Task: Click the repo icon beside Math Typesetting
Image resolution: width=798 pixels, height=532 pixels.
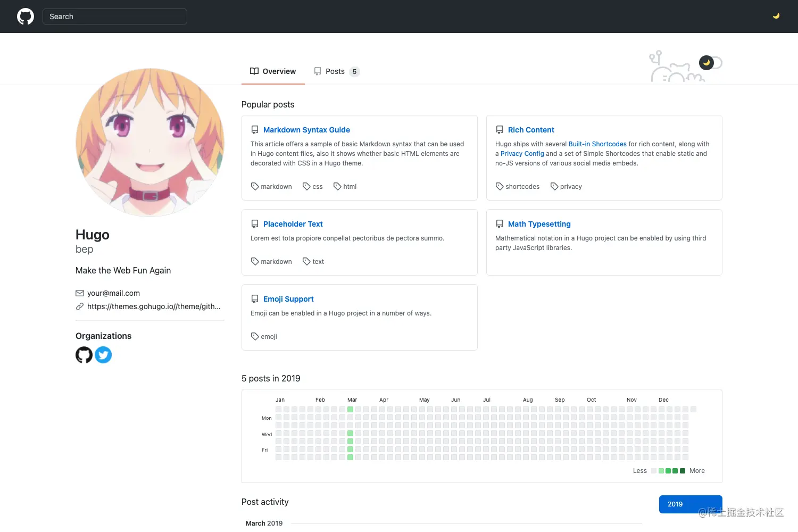Action: pos(500,224)
